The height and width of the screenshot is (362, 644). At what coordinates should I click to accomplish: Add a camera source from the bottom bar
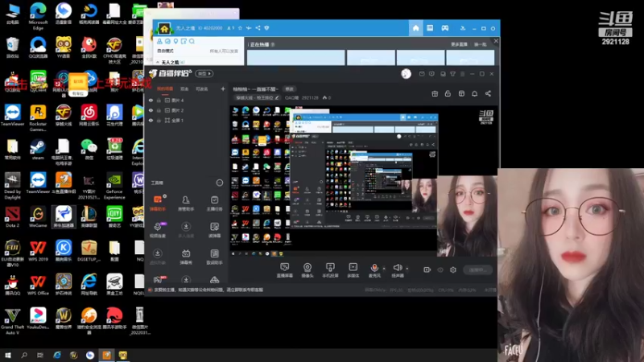click(308, 269)
